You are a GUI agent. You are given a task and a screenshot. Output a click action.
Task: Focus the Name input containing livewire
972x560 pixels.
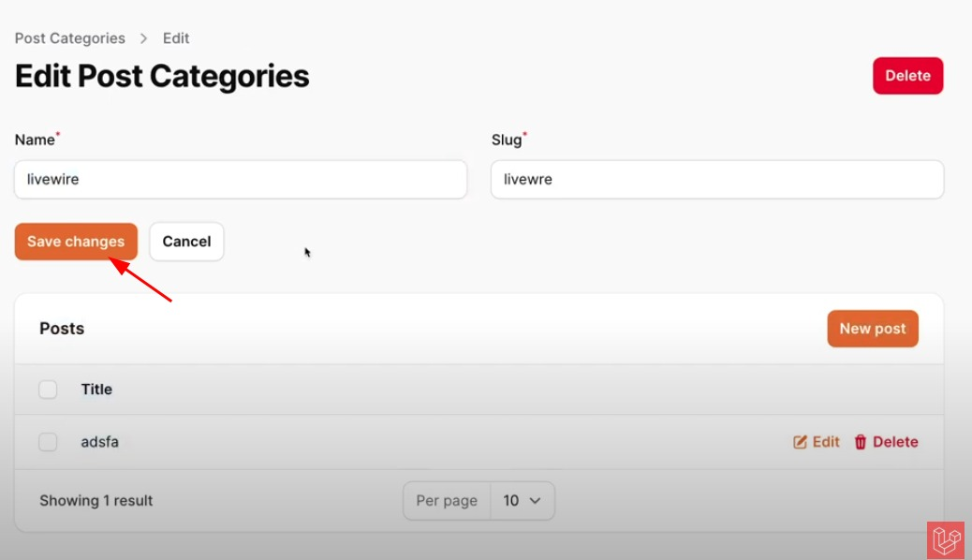pyautogui.click(x=241, y=179)
